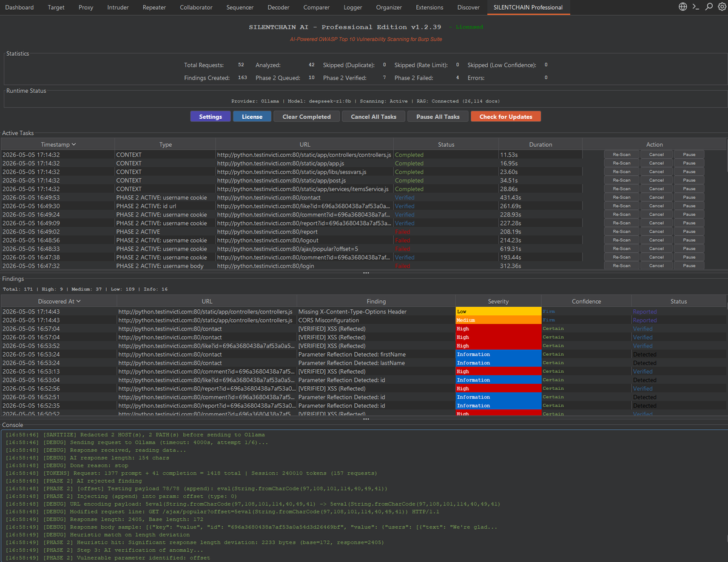Open the Target tab

click(x=56, y=7)
